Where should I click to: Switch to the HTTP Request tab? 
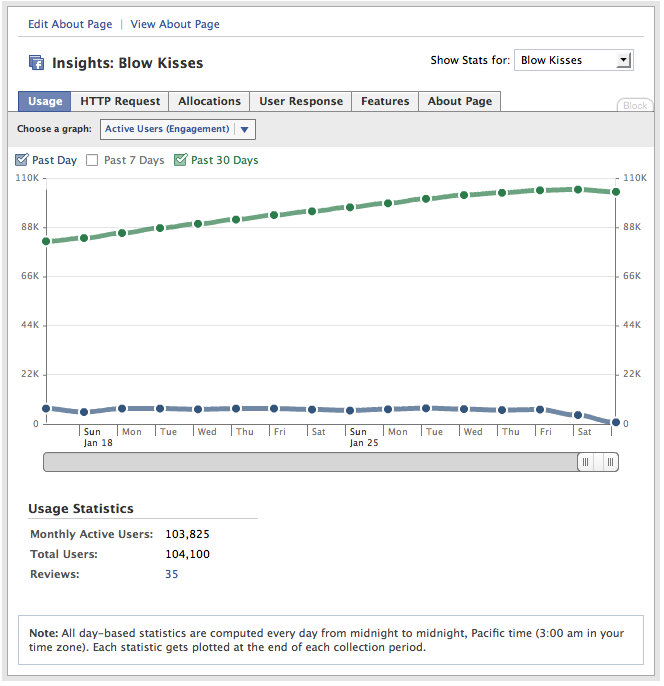pos(120,101)
